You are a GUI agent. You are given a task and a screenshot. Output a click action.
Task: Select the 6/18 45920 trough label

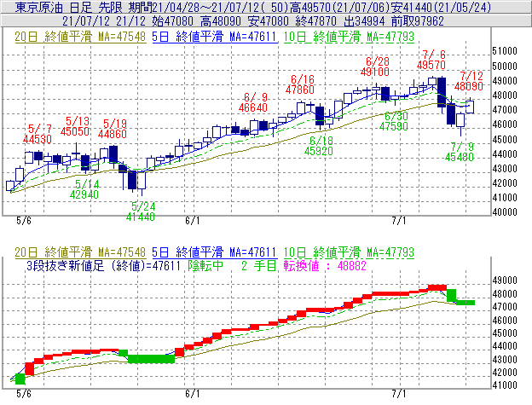coord(319,146)
